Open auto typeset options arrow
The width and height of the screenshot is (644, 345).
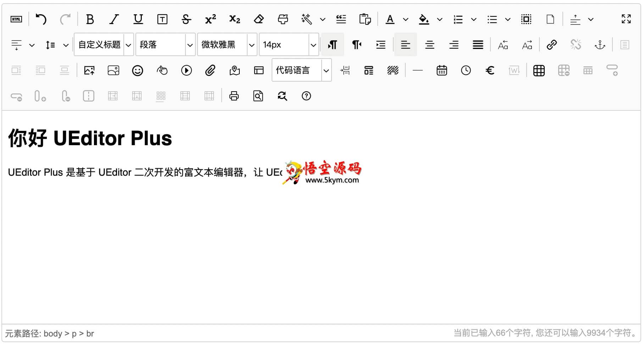(323, 20)
